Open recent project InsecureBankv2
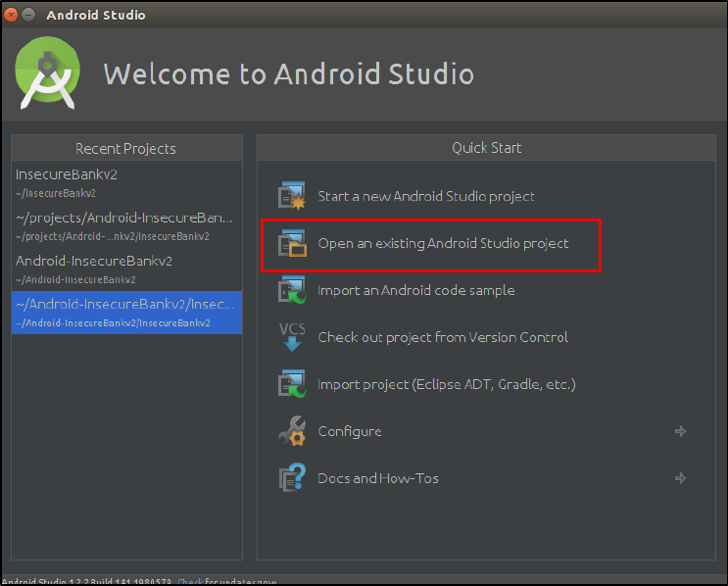728x586 pixels. (x=126, y=182)
